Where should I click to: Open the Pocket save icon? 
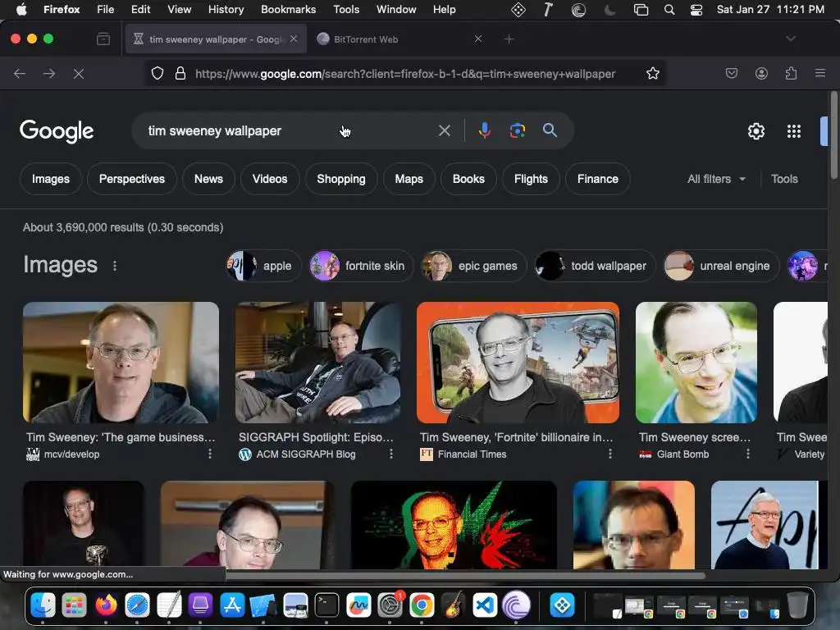tap(731, 73)
